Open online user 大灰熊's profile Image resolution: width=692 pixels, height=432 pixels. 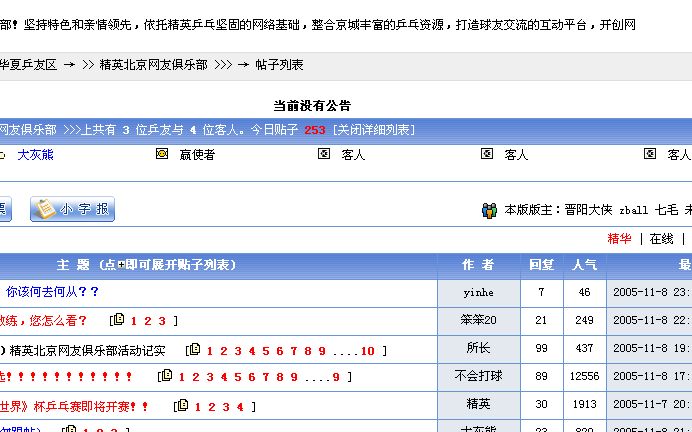click(x=35, y=155)
